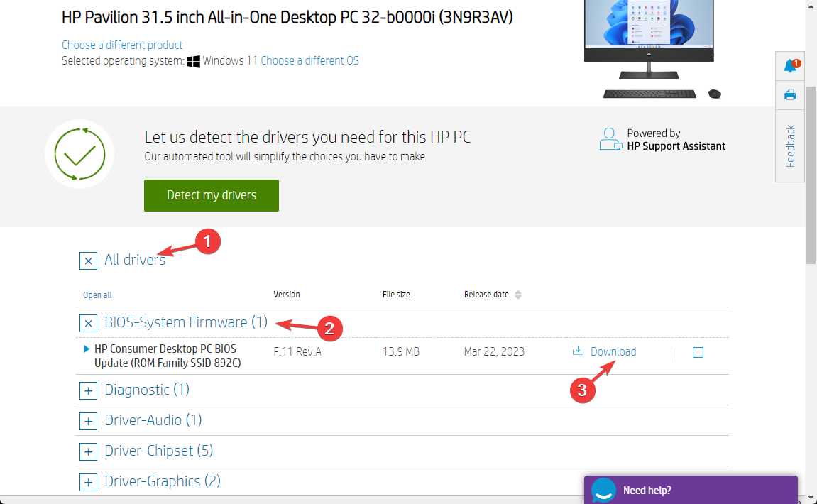Collapse the All drivers section
817x504 pixels.
(88, 261)
